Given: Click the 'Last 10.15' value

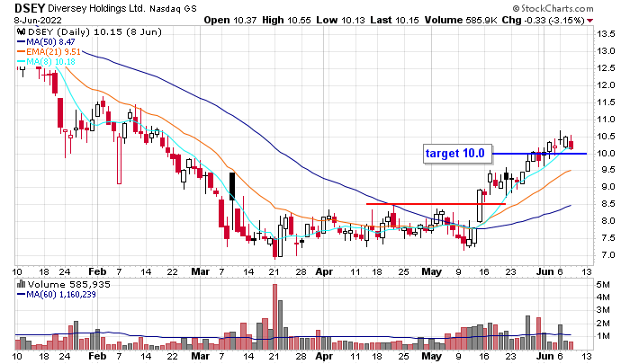Looking at the screenshot, I should (x=394, y=20).
